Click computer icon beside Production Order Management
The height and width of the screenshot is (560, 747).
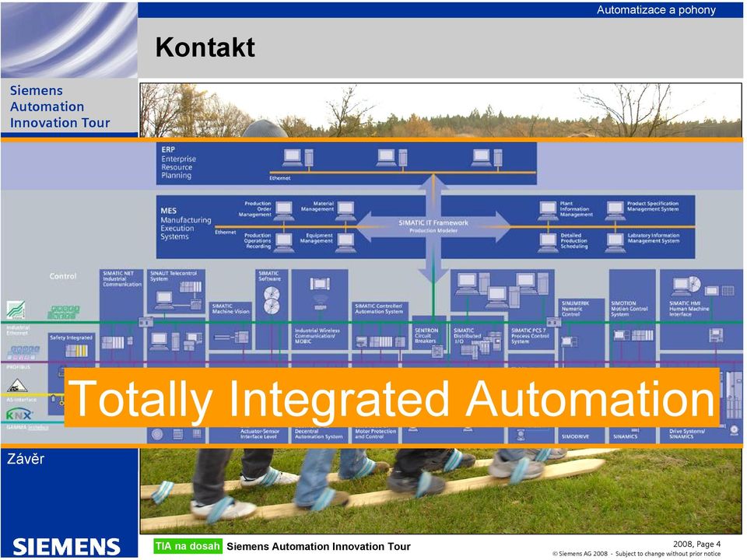click(x=284, y=211)
